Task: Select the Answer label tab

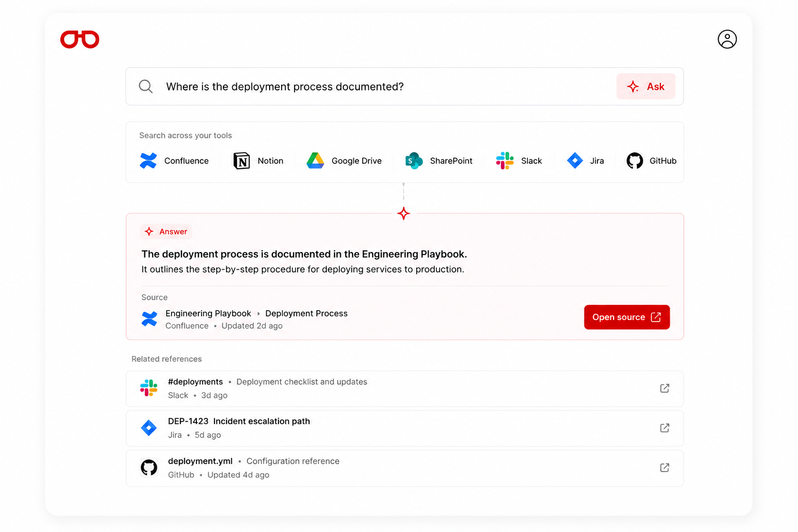Action: [166, 232]
